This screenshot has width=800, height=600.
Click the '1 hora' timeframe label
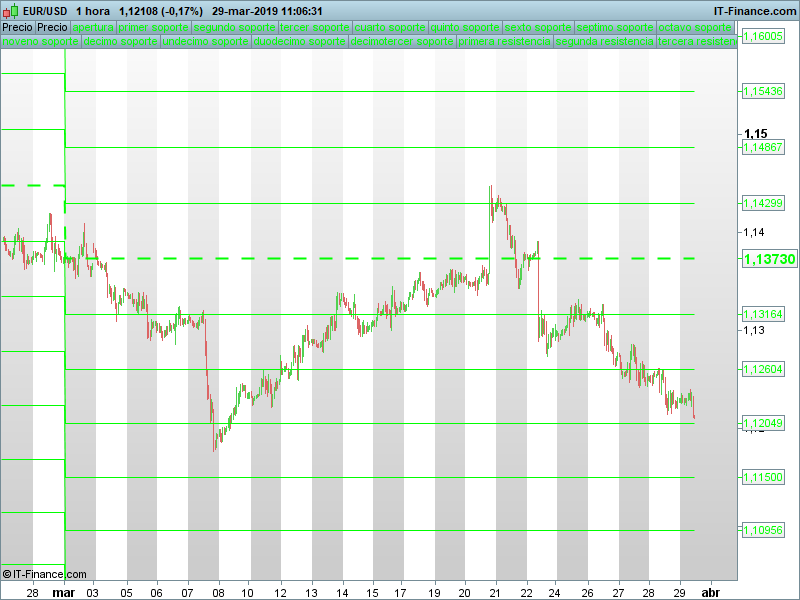(93, 10)
